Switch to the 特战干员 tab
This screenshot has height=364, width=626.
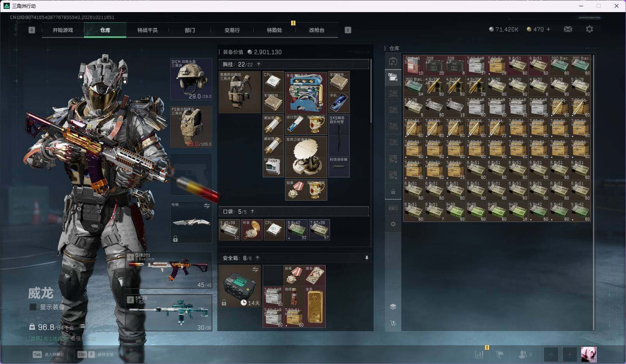point(147,30)
